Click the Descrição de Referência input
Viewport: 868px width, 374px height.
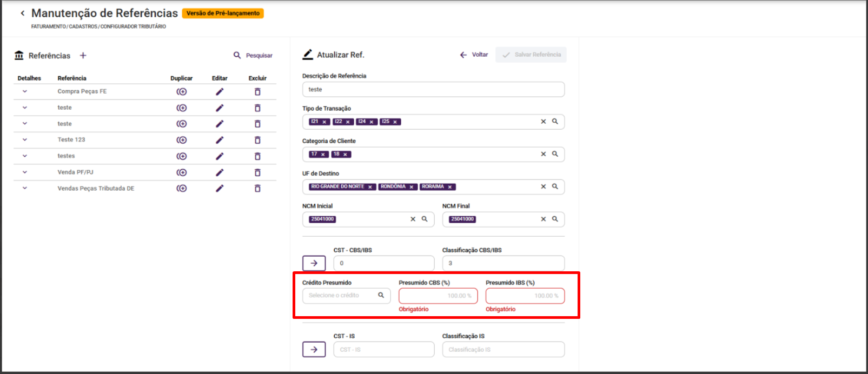pos(433,90)
